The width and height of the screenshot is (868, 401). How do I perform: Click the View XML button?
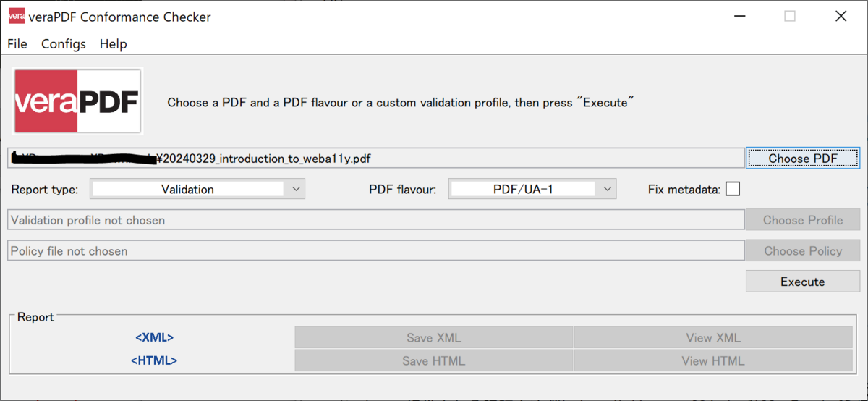pyautogui.click(x=713, y=338)
